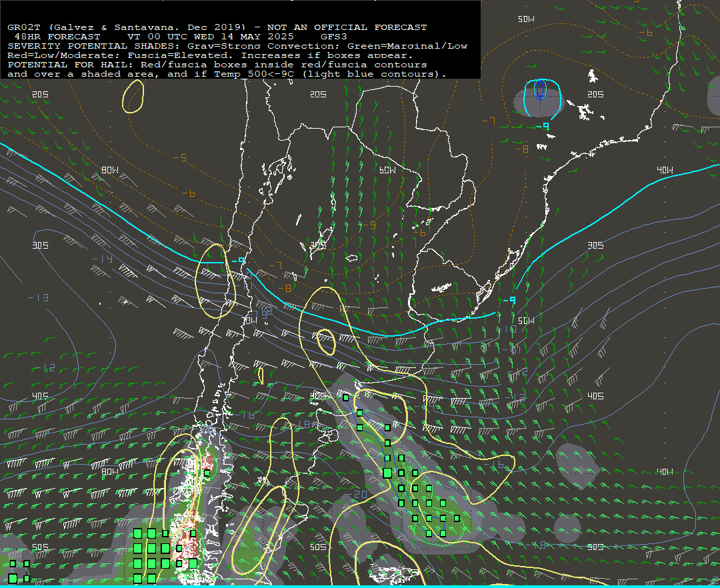Select the '48HR FORECAST' header text
The image size is (720, 588).
tap(57, 37)
